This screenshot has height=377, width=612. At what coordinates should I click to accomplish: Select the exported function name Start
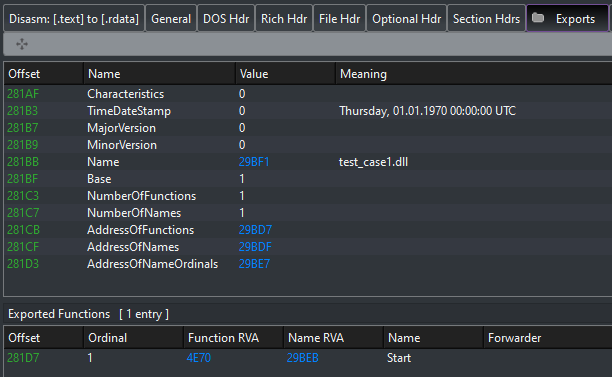coord(399,358)
